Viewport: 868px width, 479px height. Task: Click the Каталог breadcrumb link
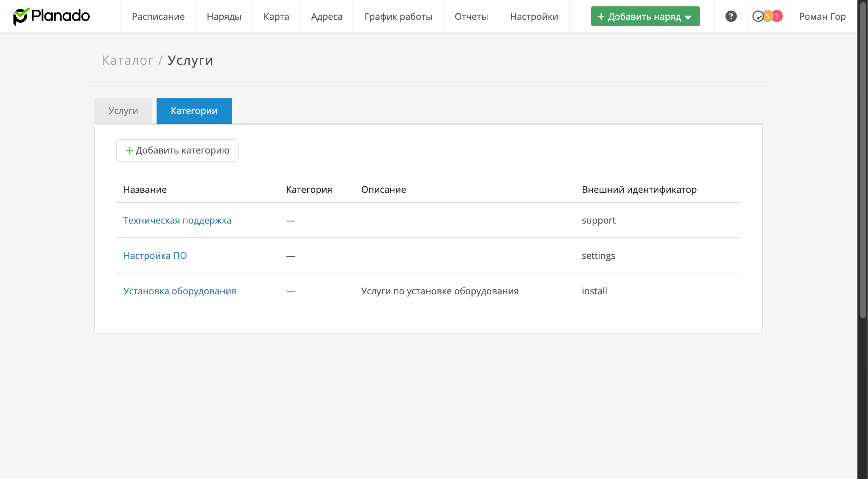128,60
